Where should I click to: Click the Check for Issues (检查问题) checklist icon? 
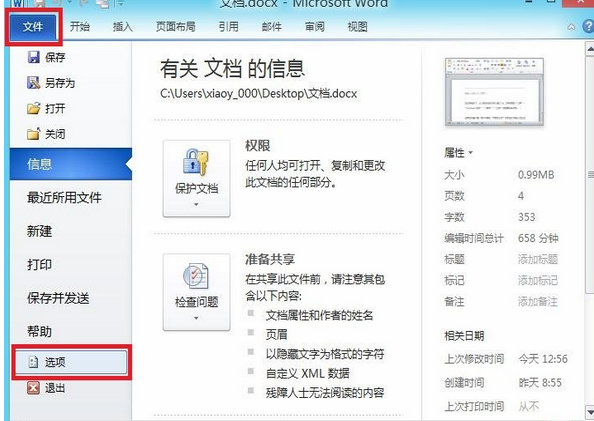pyautogui.click(x=195, y=276)
